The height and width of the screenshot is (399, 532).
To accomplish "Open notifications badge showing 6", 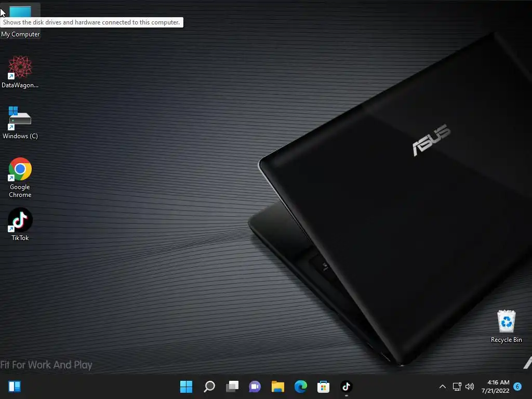I will pos(517,387).
